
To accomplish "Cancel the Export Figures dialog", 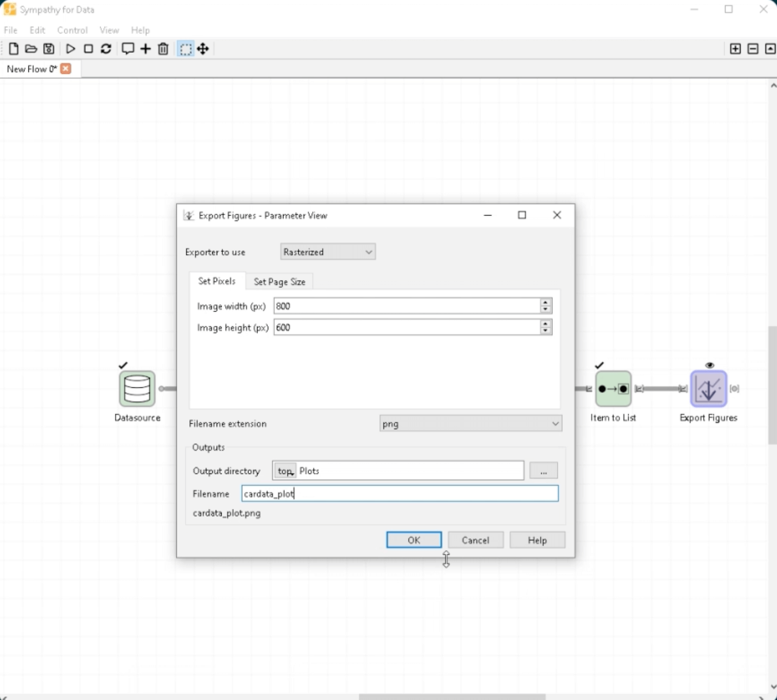I will point(475,540).
